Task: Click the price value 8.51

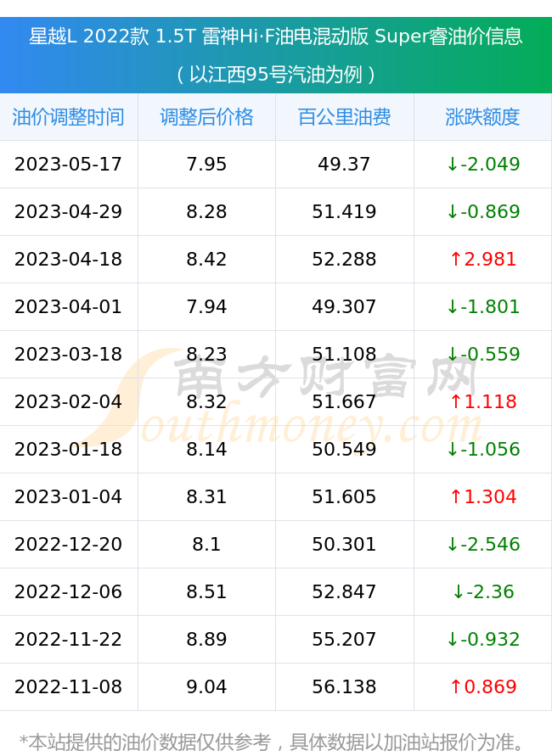Action: click(206, 591)
